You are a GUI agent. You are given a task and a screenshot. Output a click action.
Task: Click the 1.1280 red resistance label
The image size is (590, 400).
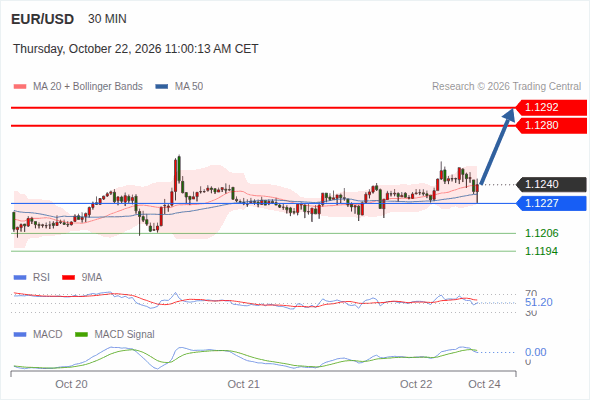(x=551, y=126)
